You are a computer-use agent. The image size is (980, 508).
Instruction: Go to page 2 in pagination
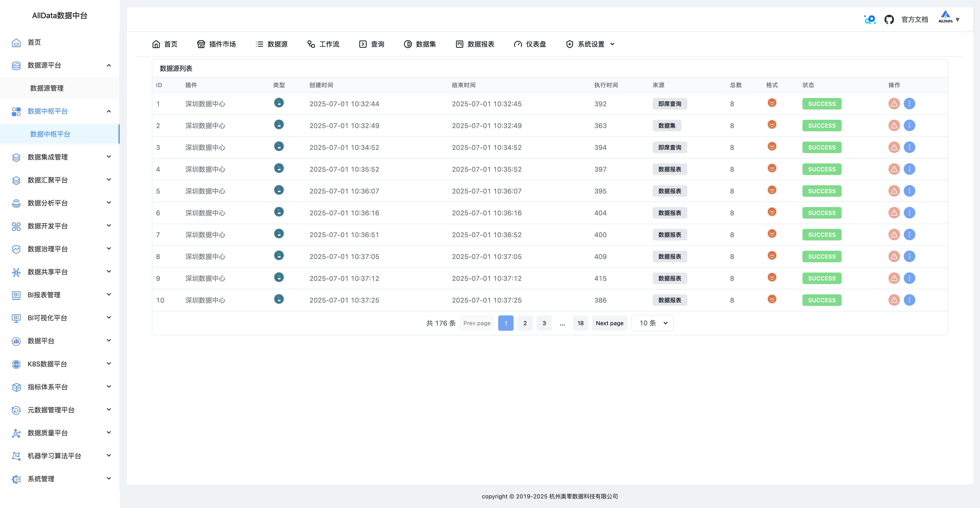[525, 323]
